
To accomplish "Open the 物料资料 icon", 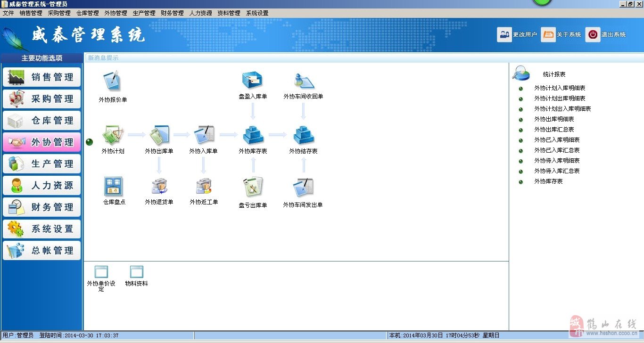I will (136, 272).
